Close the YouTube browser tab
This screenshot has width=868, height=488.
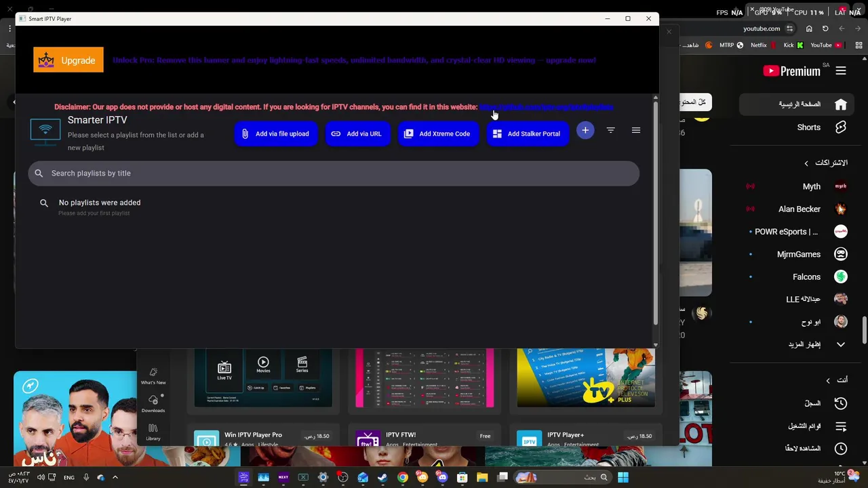pos(752,9)
